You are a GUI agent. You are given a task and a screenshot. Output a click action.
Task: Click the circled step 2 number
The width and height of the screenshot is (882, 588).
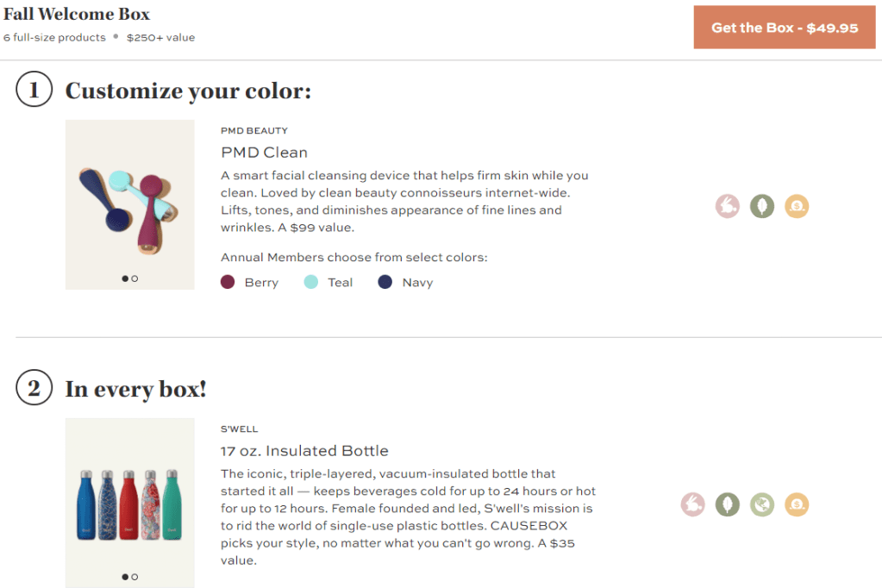click(34, 389)
